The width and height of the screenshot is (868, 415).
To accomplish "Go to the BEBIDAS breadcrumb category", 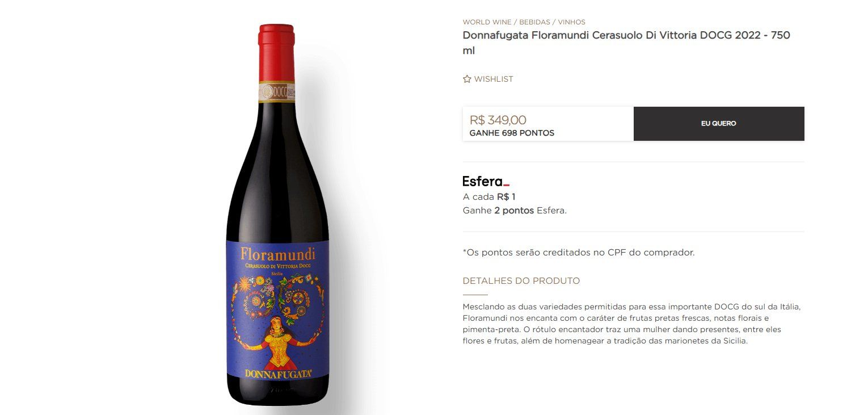I will pos(534,22).
